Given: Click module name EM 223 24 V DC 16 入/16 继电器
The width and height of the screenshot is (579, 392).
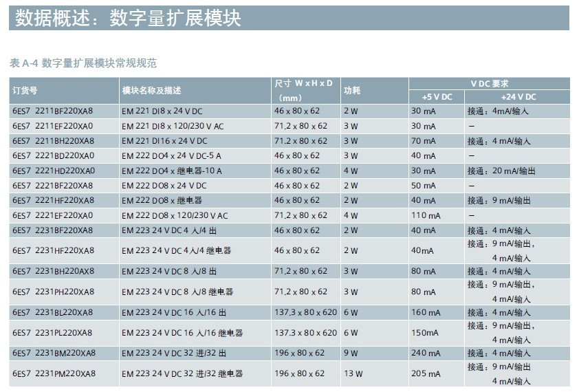Looking at the screenshot, I should coord(182,333).
